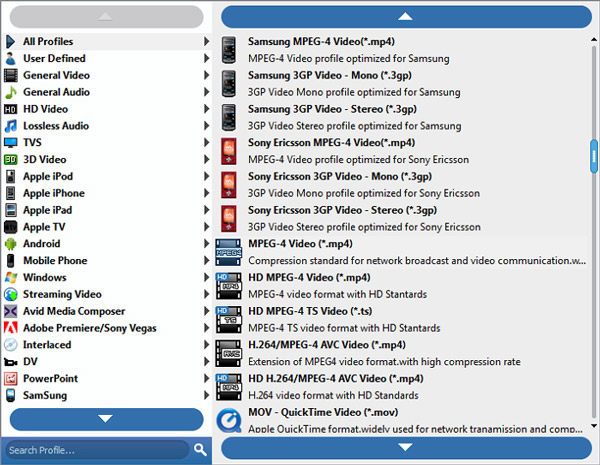Image resolution: width=600 pixels, height=465 pixels.
Task: Expand the Streaming Video submenu arrow
Action: click(x=206, y=294)
